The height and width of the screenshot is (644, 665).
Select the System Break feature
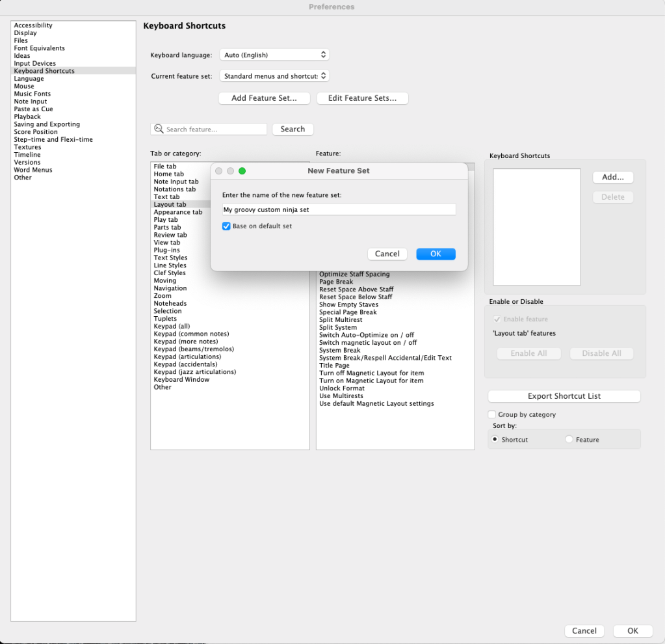(x=339, y=350)
